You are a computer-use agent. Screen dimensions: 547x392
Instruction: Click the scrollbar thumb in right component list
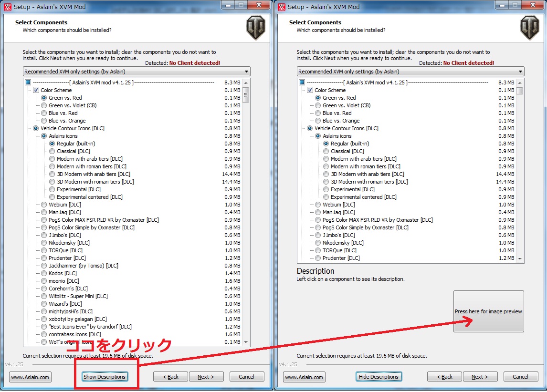point(520,91)
